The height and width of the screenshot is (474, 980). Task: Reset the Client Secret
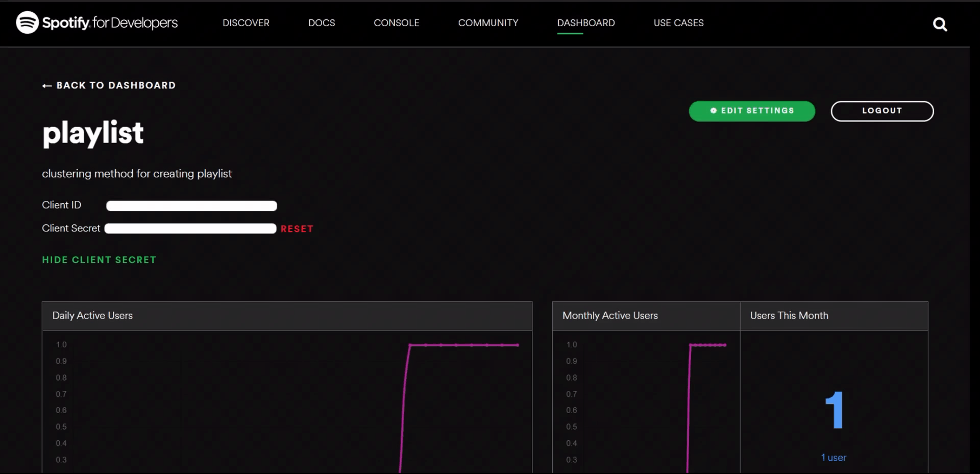(x=297, y=229)
